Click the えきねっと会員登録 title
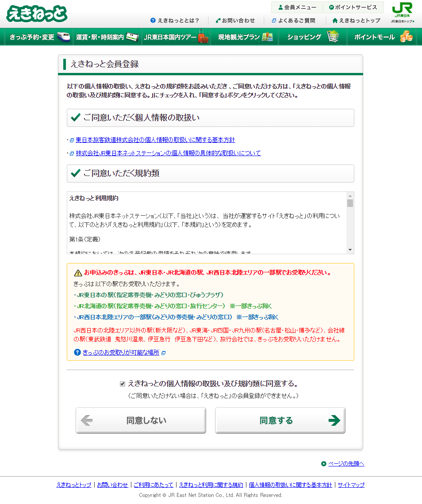This screenshot has width=422, height=504. pyautogui.click(x=104, y=64)
